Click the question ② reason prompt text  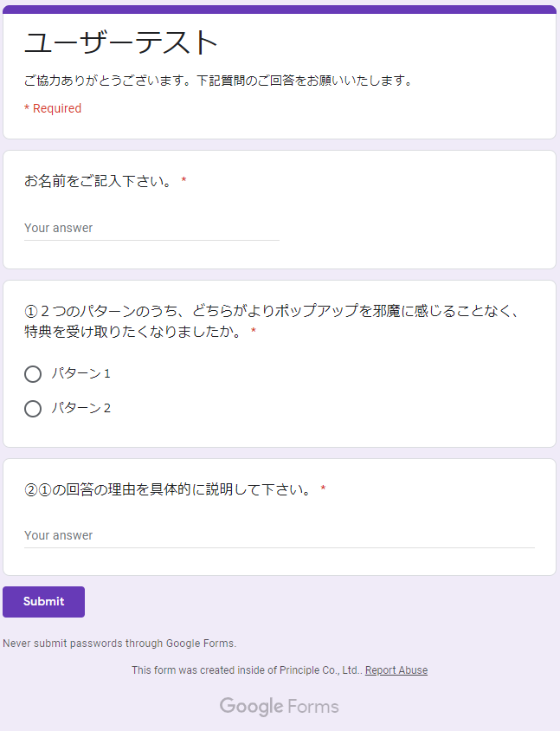(x=168, y=490)
